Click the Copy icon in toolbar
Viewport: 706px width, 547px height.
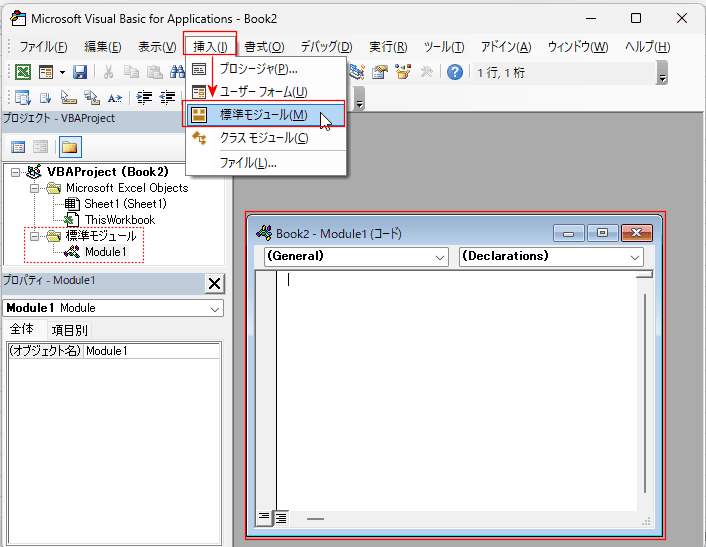pyautogui.click(x=131, y=72)
